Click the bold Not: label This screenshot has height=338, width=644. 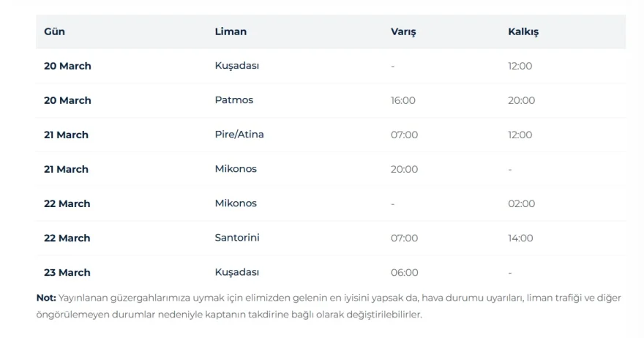[46, 298]
